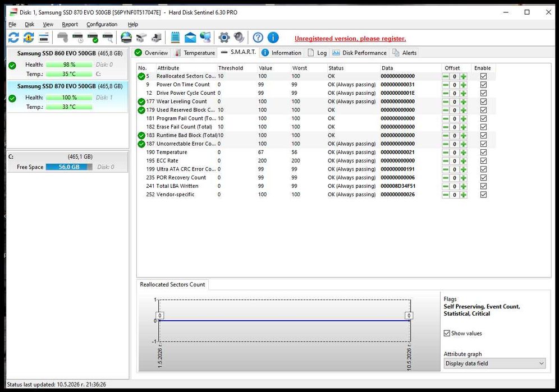Click green minus offset button for Reallocated Sectors
Screen dimensions: 559x392
(446, 76)
